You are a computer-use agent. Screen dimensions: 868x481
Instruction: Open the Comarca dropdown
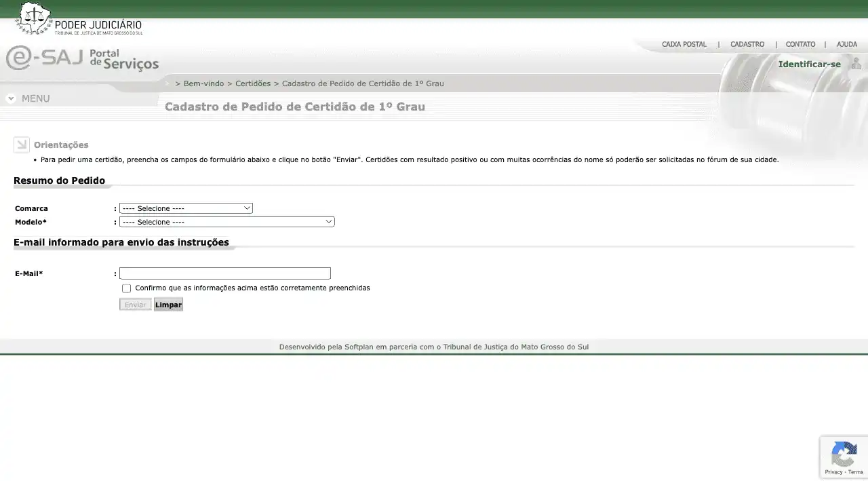click(186, 208)
